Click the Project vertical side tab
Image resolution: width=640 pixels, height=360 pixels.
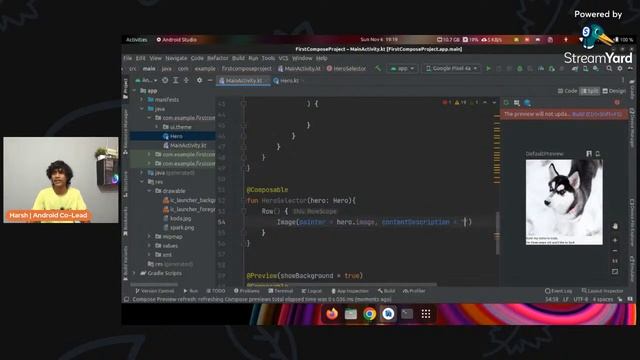[x=125, y=88]
